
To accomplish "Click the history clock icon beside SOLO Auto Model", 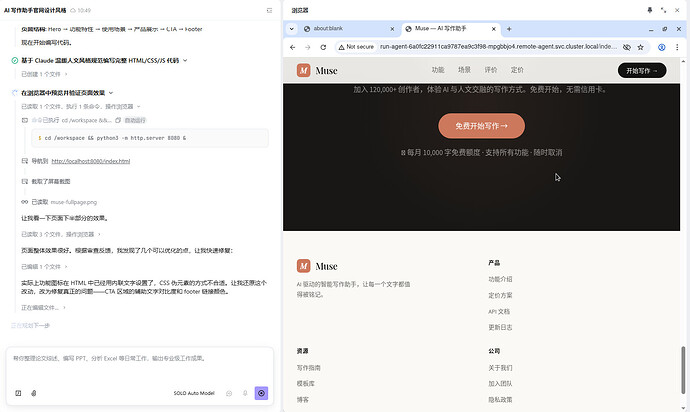I will point(229,393).
